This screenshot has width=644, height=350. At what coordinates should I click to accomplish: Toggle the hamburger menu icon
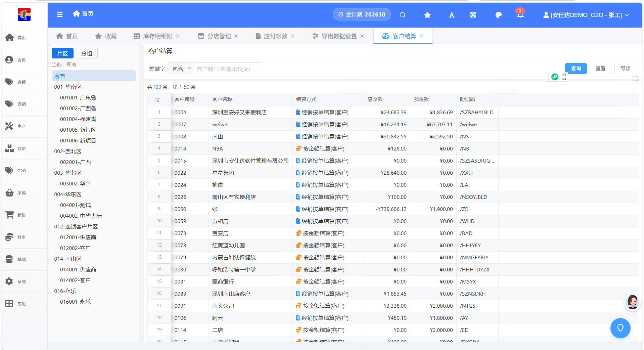click(60, 14)
